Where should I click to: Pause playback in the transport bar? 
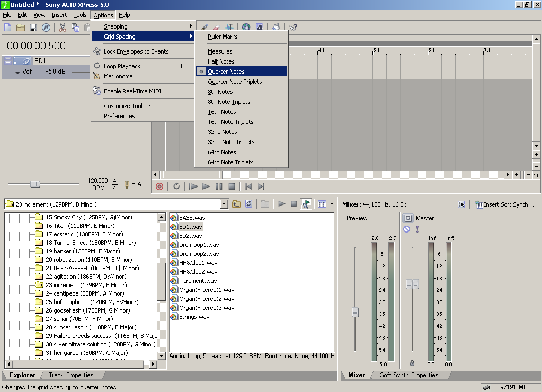point(219,186)
